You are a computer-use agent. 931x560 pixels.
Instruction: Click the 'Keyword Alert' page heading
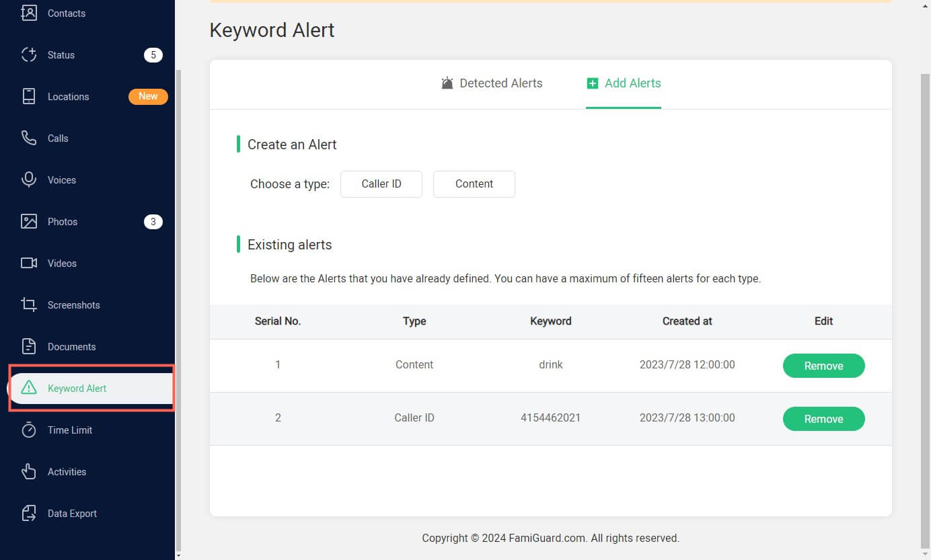(272, 30)
